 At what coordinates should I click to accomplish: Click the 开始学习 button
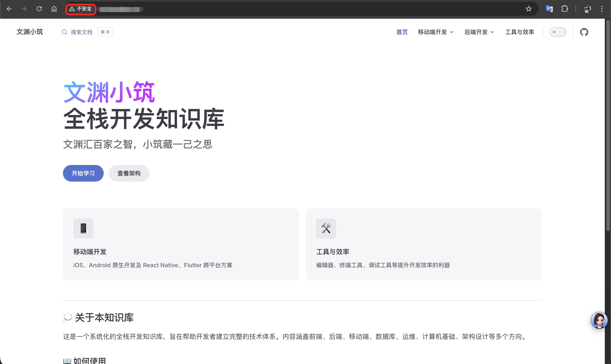coord(83,173)
